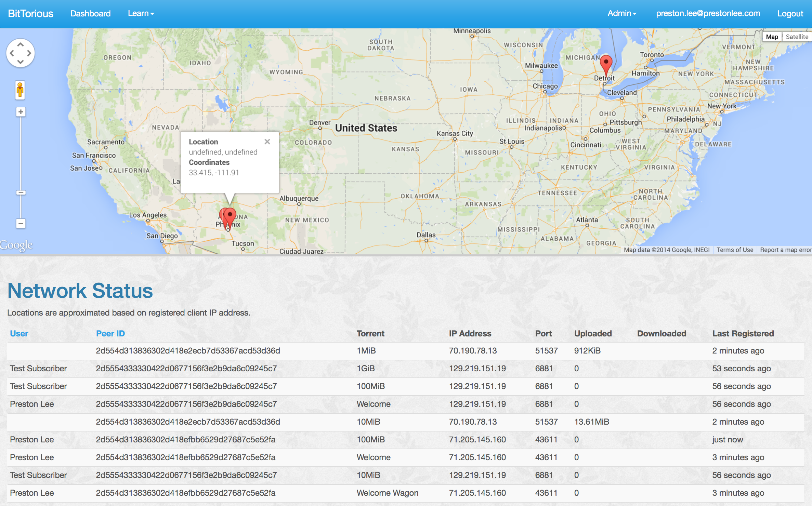Click the Logout link
This screenshot has height=506, width=812.
click(790, 13)
